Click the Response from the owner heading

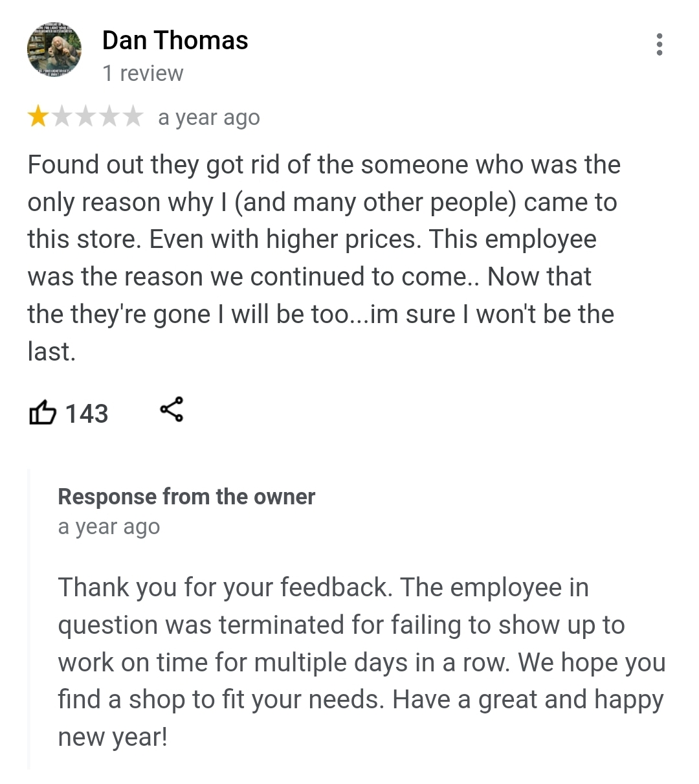(x=186, y=497)
